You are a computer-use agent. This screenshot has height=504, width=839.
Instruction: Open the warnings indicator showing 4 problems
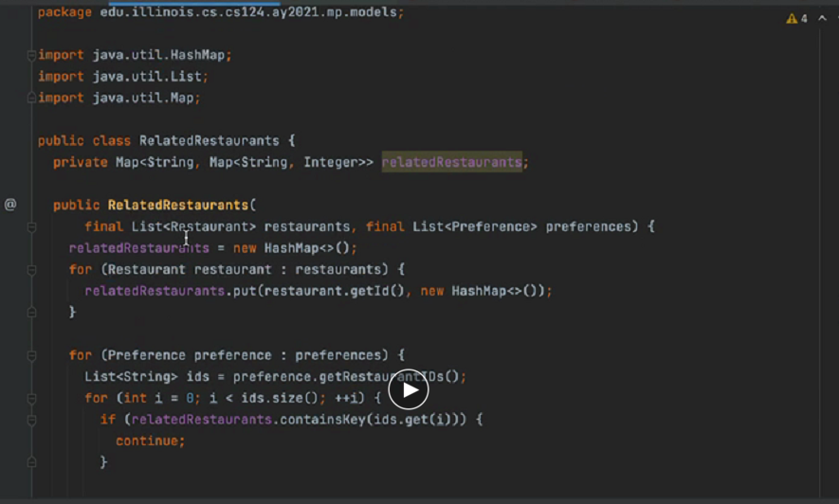click(796, 19)
